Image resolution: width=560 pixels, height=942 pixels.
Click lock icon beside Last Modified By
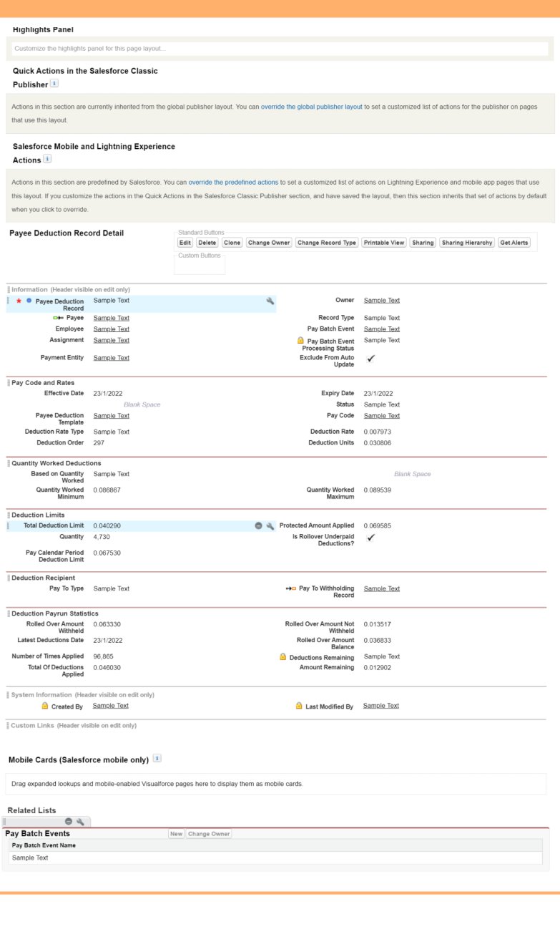[x=299, y=706]
